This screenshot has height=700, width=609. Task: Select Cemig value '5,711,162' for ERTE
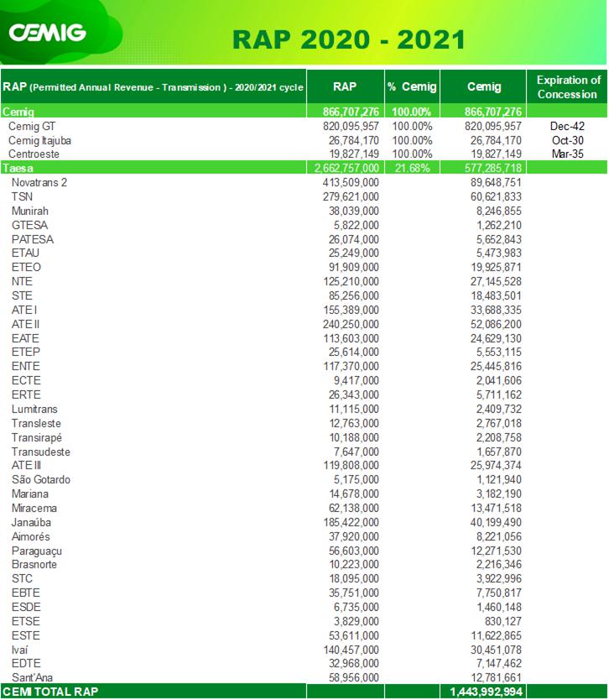499,395
